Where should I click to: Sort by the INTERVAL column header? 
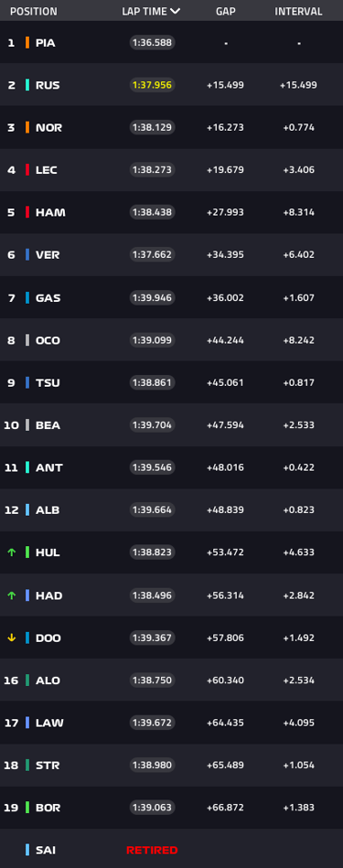(299, 11)
